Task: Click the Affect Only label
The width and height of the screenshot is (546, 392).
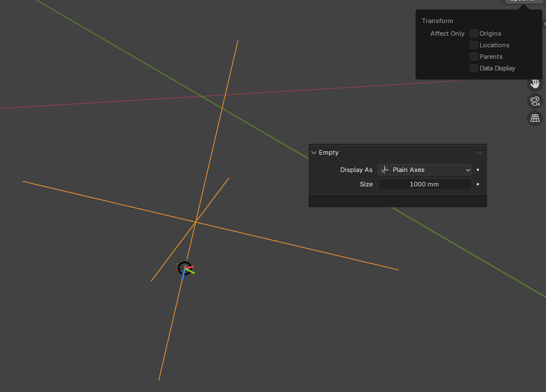Action: [447, 33]
